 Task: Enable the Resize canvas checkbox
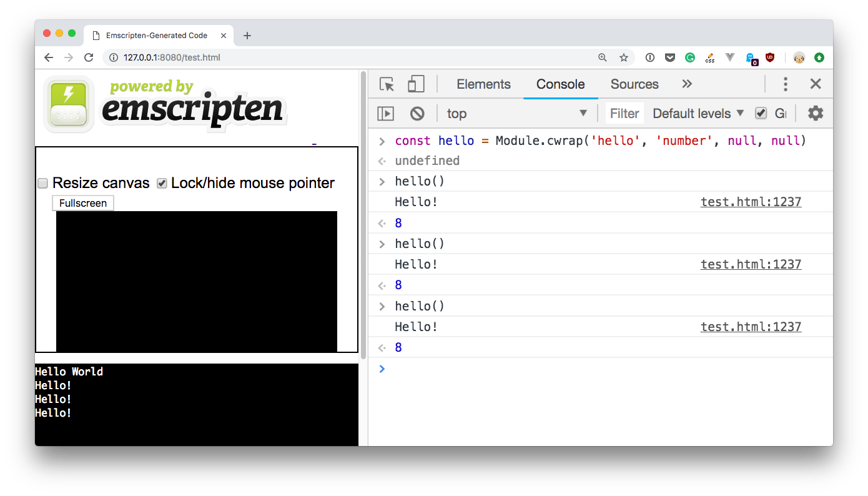pos(43,183)
